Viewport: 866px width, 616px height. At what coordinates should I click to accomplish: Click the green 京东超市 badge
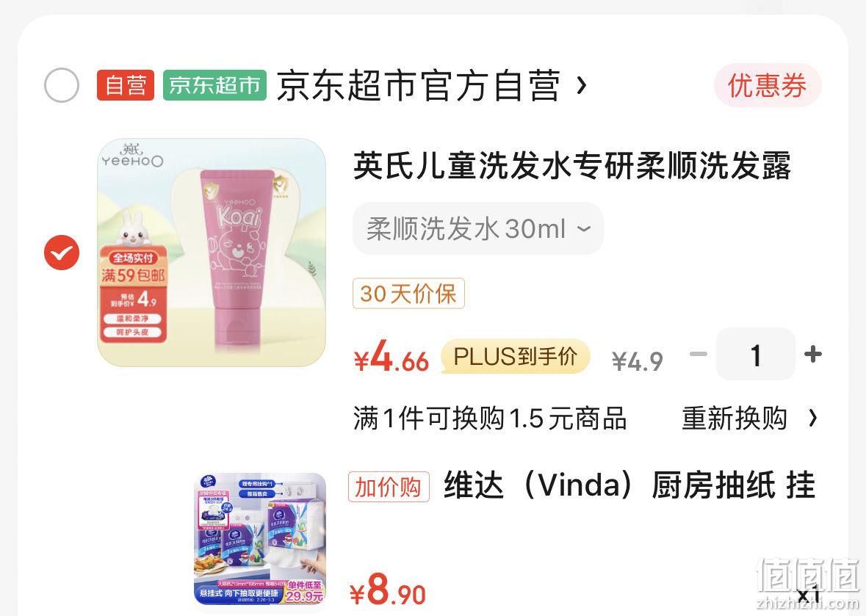coord(214,86)
